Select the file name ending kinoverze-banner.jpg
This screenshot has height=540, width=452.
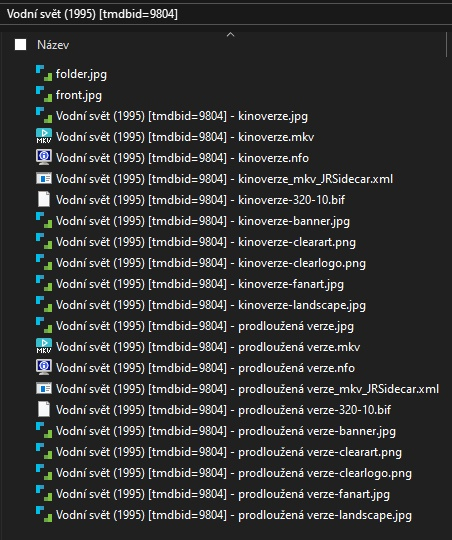[203, 221]
